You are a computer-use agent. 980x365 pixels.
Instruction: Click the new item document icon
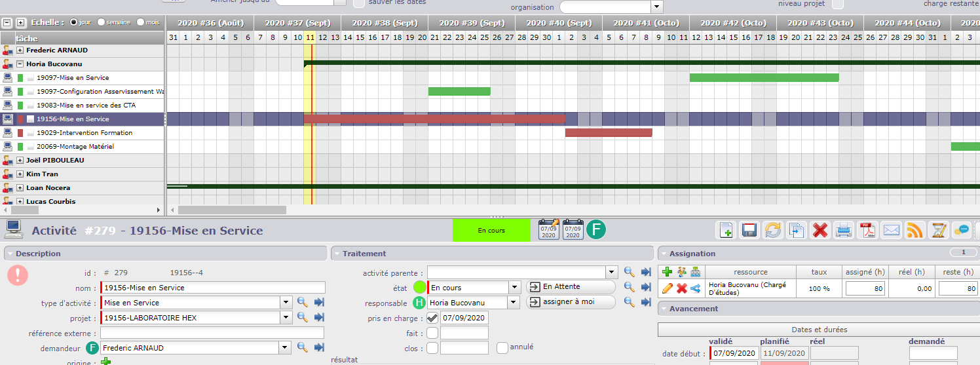pyautogui.click(x=726, y=230)
